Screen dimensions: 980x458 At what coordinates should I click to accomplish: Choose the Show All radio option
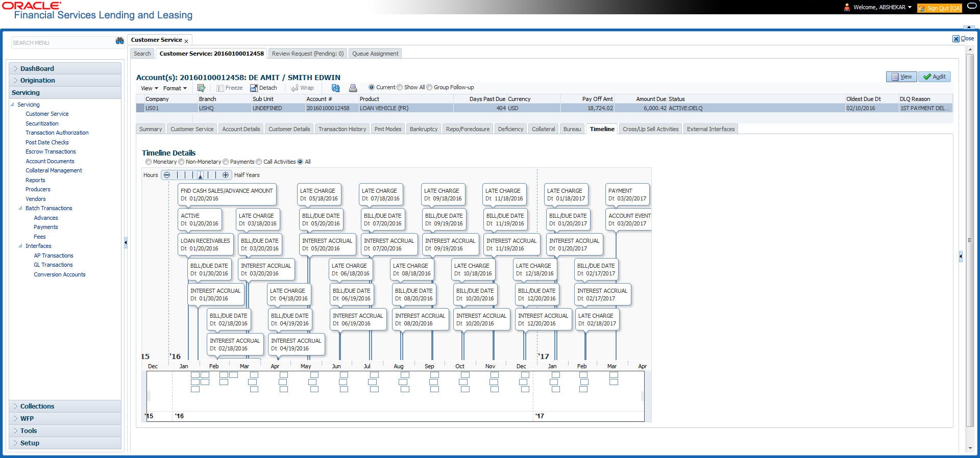pos(400,87)
